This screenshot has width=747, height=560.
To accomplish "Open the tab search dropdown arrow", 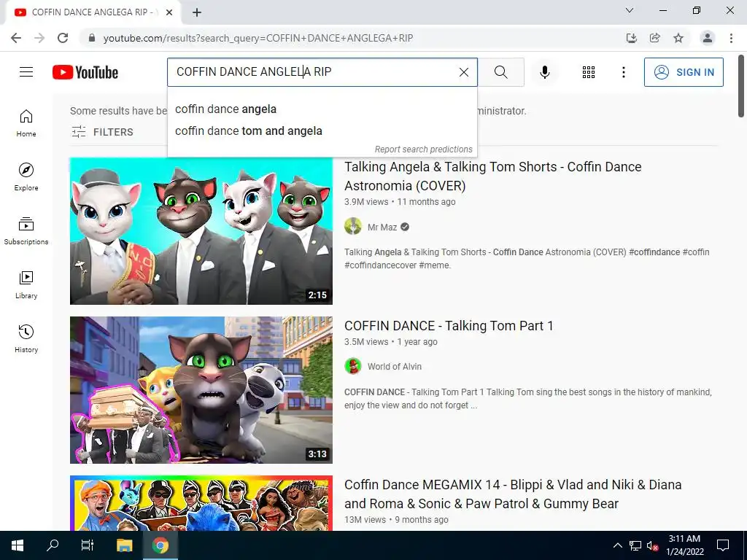I will pyautogui.click(x=630, y=10).
